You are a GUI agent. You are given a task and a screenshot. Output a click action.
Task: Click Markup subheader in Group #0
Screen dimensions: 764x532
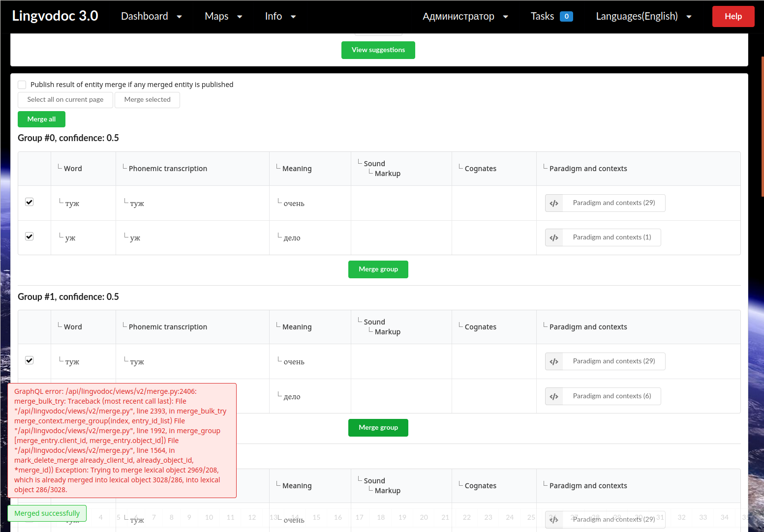click(x=388, y=174)
